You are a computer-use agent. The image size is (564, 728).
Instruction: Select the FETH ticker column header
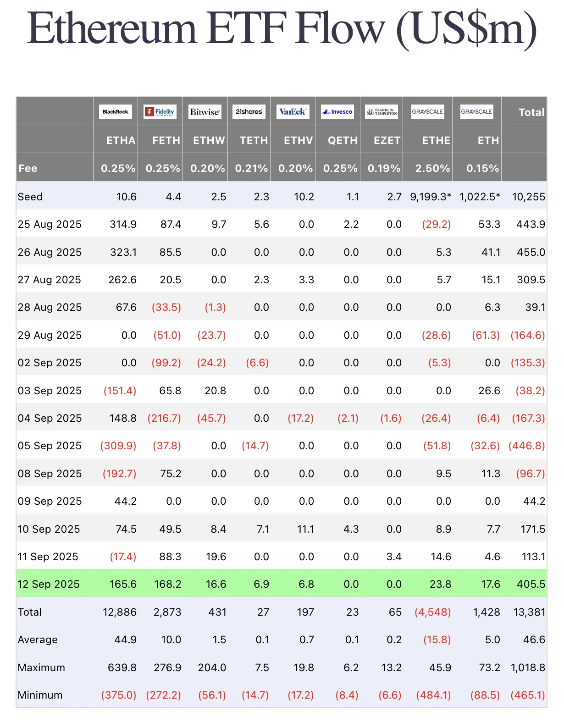click(x=166, y=140)
